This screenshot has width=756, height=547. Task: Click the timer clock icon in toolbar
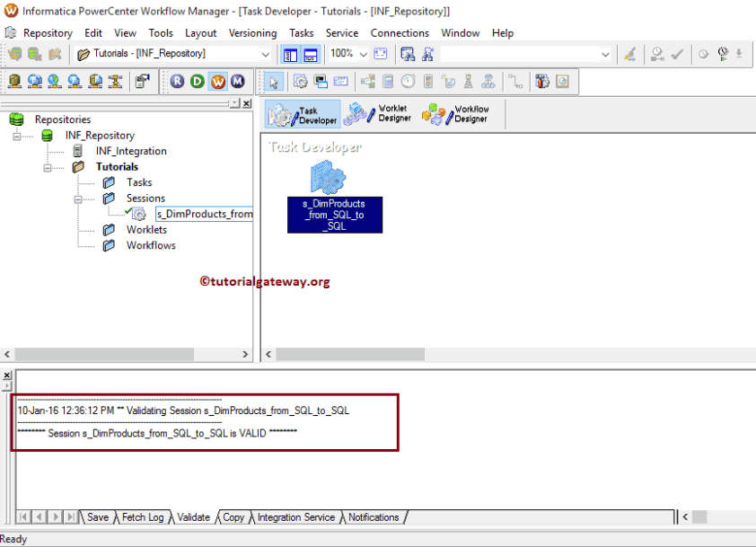coord(409,82)
